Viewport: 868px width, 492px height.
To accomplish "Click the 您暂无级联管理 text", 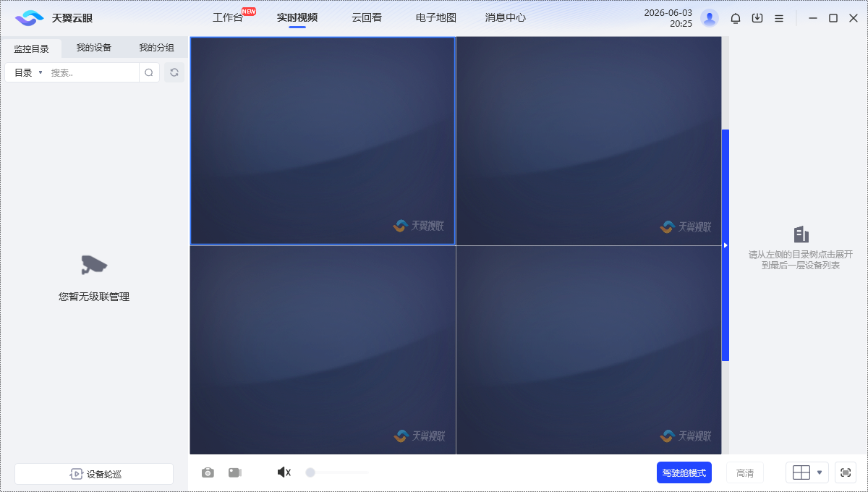I will click(94, 297).
